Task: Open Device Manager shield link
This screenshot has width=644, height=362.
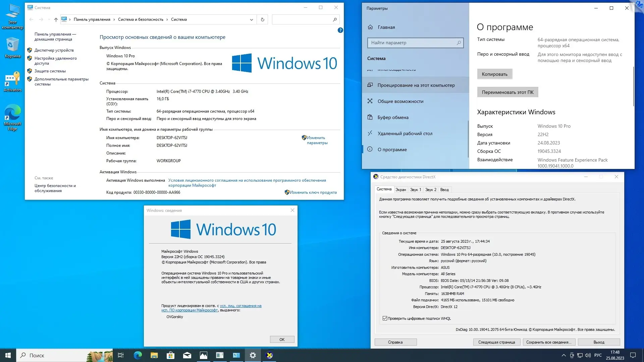Action: [54, 50]
